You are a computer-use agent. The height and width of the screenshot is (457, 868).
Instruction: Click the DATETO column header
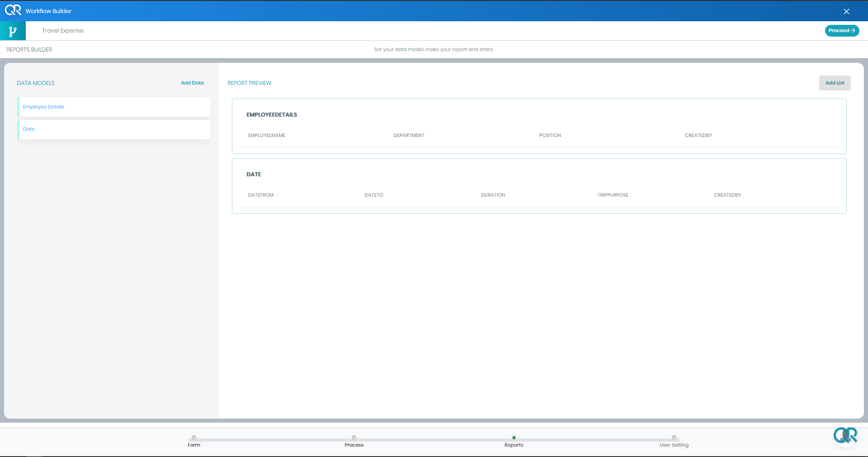(x=374, y=195)
